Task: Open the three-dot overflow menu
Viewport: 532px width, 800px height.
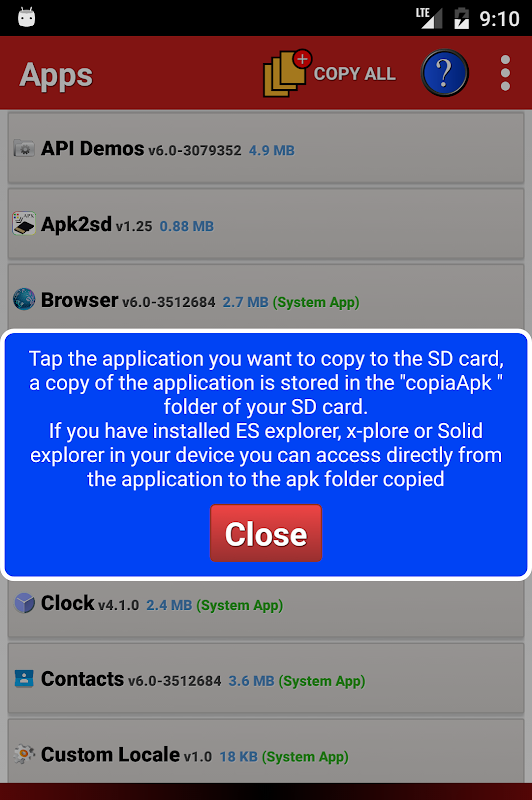Action: tap(505, 73)
